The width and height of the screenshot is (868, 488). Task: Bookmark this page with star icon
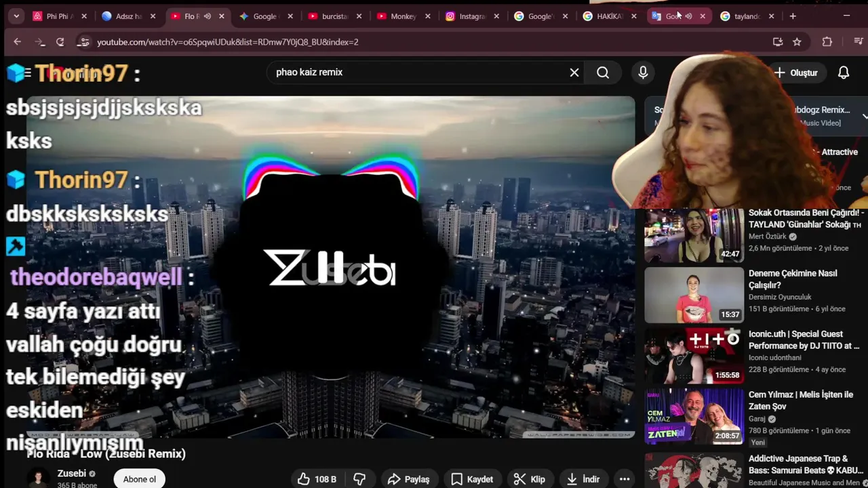point(797,42)
